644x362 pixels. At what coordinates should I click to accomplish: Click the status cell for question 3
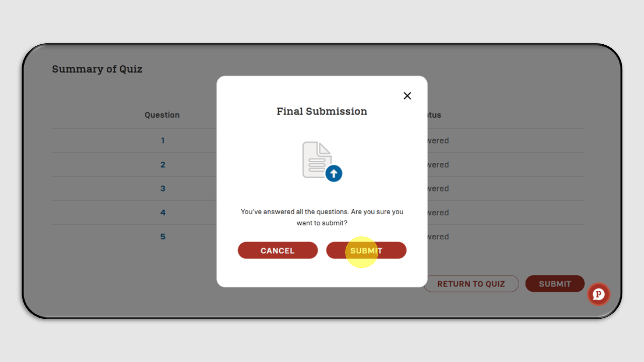[438, 189]
